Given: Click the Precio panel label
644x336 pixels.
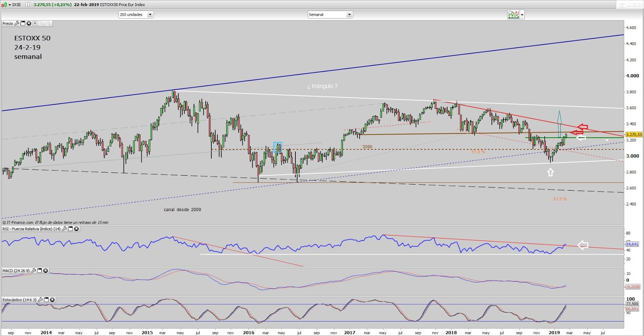Looking at the screenshot, I should pyautogui.click(x=8, y=23).
